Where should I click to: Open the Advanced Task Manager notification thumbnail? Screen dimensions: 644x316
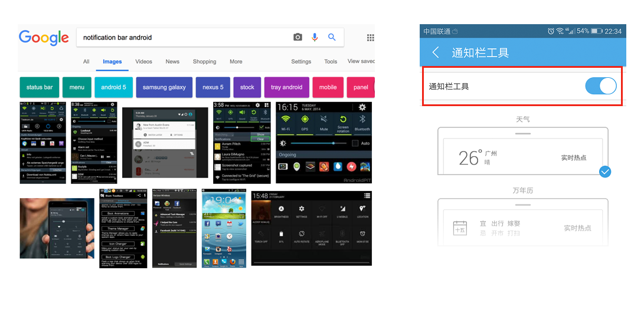(175, 228)
